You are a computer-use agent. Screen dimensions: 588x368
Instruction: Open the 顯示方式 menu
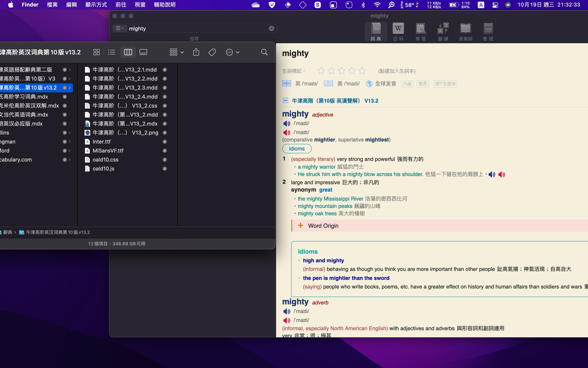coord(96,5)
